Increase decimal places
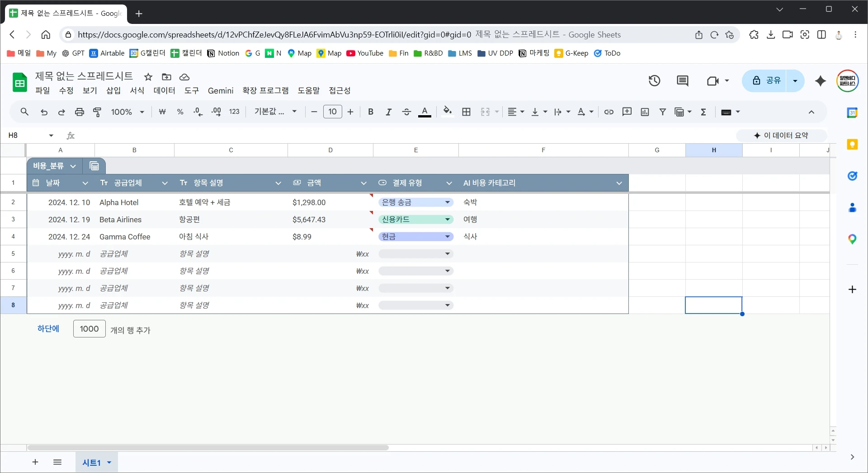 click(216, 112)
